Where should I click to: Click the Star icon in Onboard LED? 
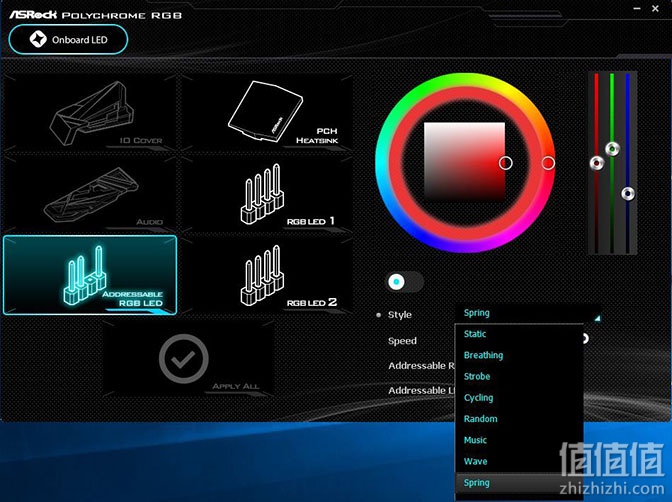pos(38,39)
